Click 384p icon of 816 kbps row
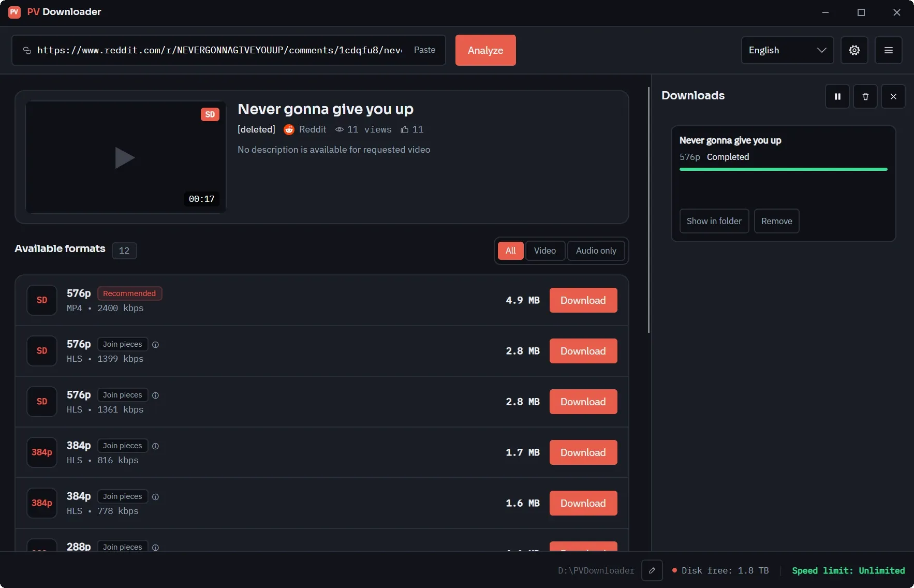Screen dimensions: 914x588 point(42,452)
